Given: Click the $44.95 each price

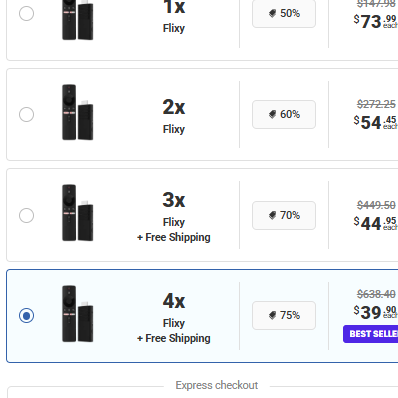Looking at the screenshot, I should point(375,223).
